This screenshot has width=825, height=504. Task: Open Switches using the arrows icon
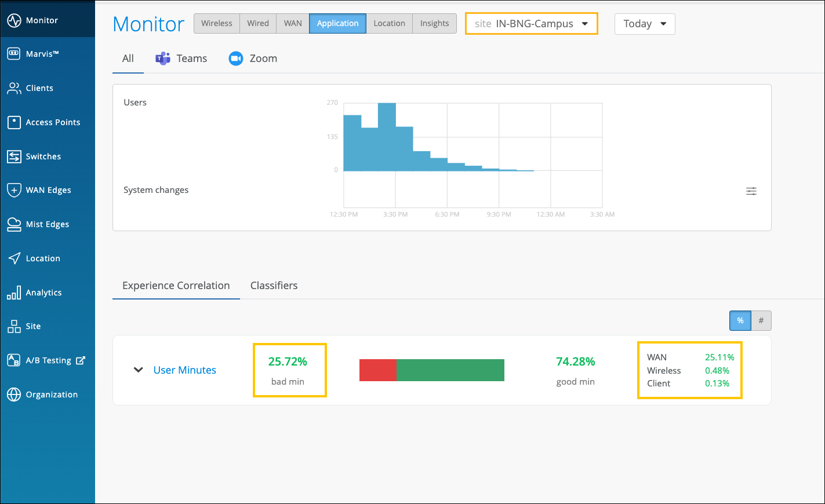14,156
